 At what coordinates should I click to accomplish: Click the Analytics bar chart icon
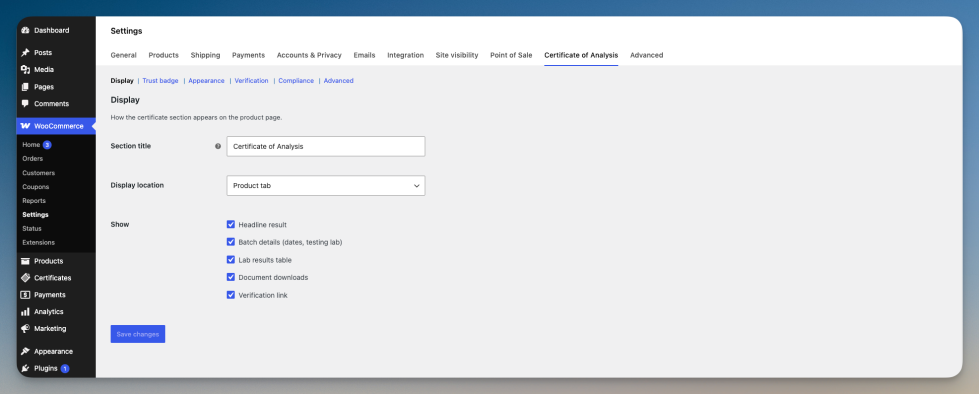[26, 312]
